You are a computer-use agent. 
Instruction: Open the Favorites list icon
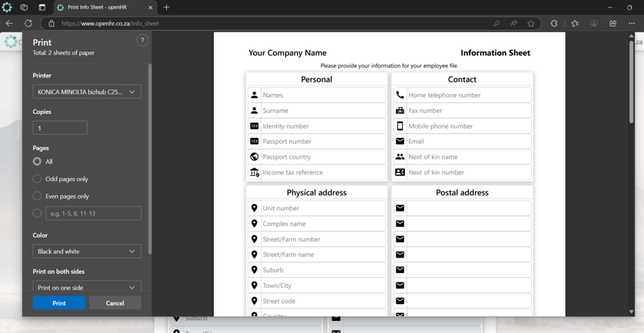click(575, 23)
